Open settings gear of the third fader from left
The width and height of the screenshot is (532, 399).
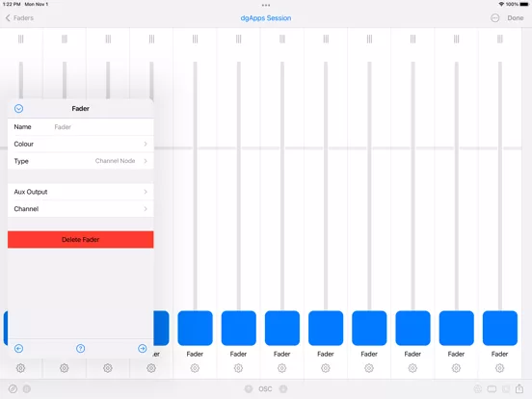pyautogui.click(x=108, y=368)
